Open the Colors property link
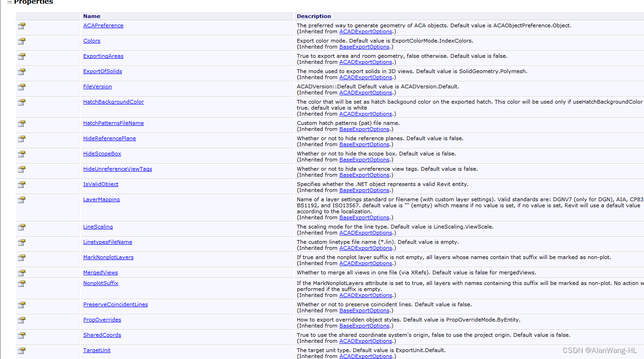This screenshot has width=644, height=359. (x=92, y=41)
